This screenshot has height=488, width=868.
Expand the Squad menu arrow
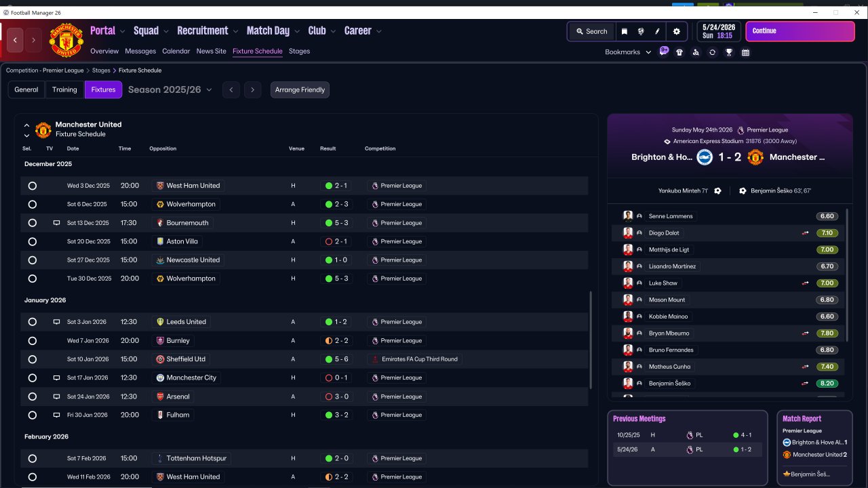point(166,31)
